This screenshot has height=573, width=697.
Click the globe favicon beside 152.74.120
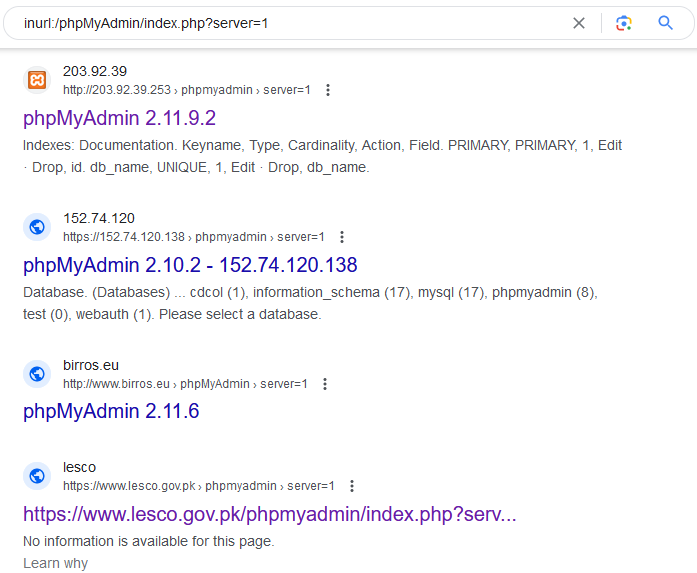(x=37, y=227)
